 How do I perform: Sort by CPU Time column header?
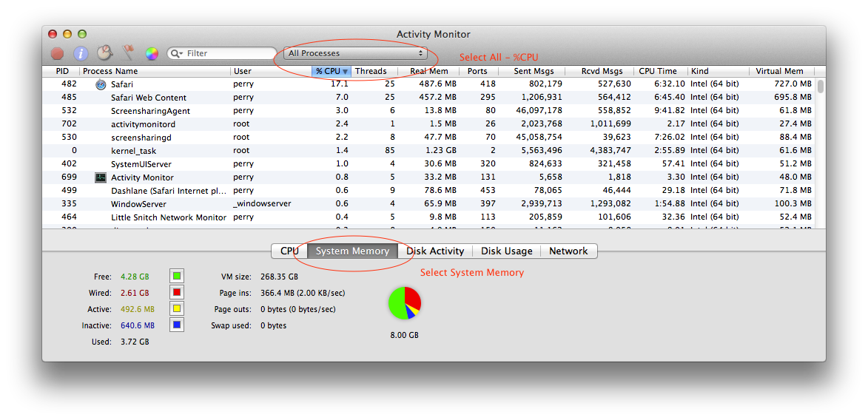click(660, 72)
